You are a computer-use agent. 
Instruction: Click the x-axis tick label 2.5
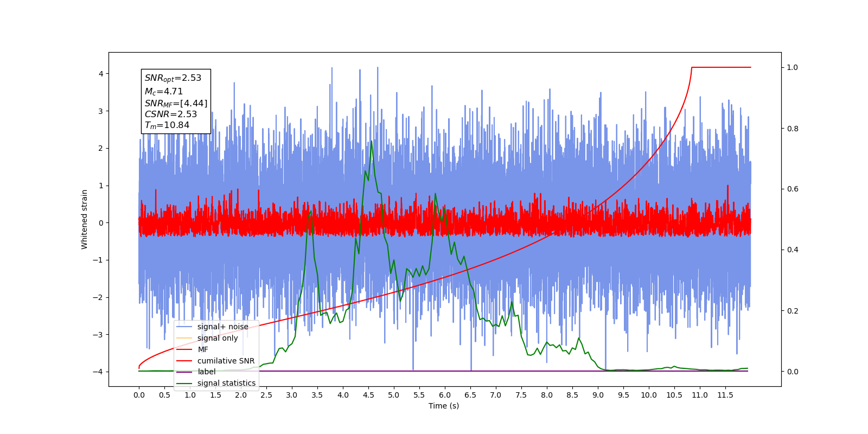point(266,395)
